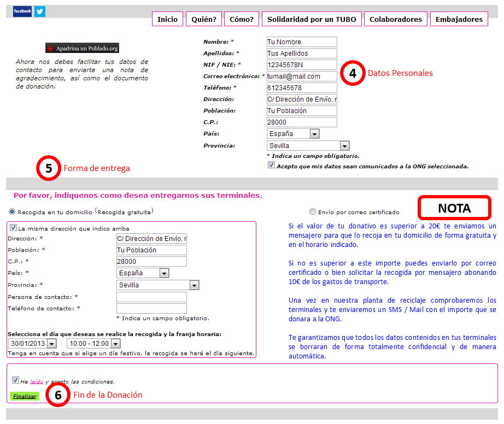Expand the 10:00 - 12:00 time slot dropdown

pos(115,344)
